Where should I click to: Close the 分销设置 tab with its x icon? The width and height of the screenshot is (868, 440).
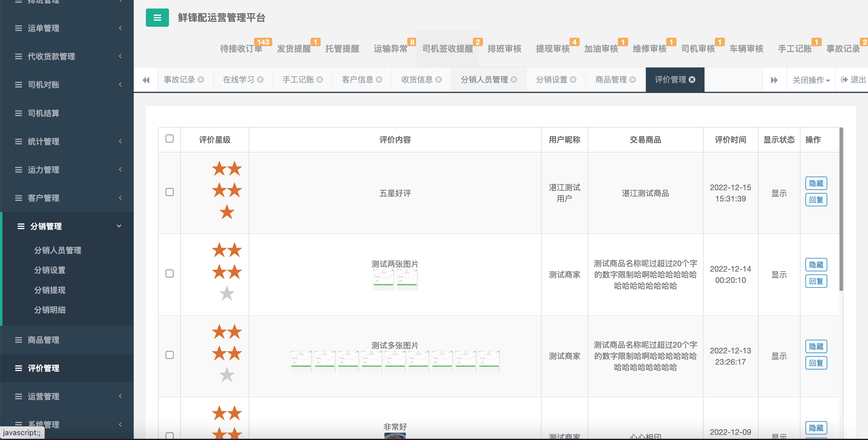coord(573,80)
